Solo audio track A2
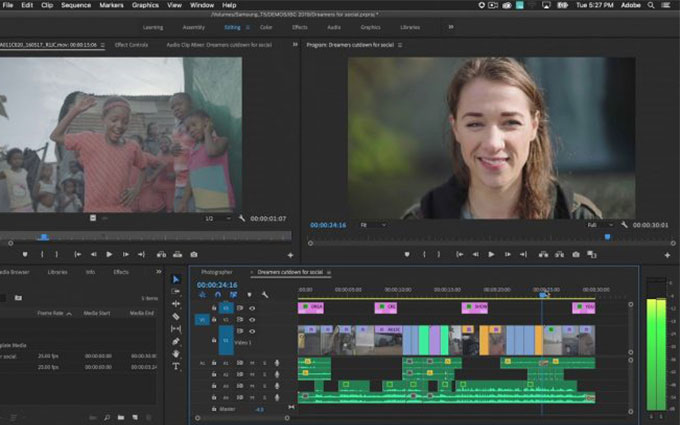Image resolution: width=680 pixels, height=425 pixels. pos(265,374)
